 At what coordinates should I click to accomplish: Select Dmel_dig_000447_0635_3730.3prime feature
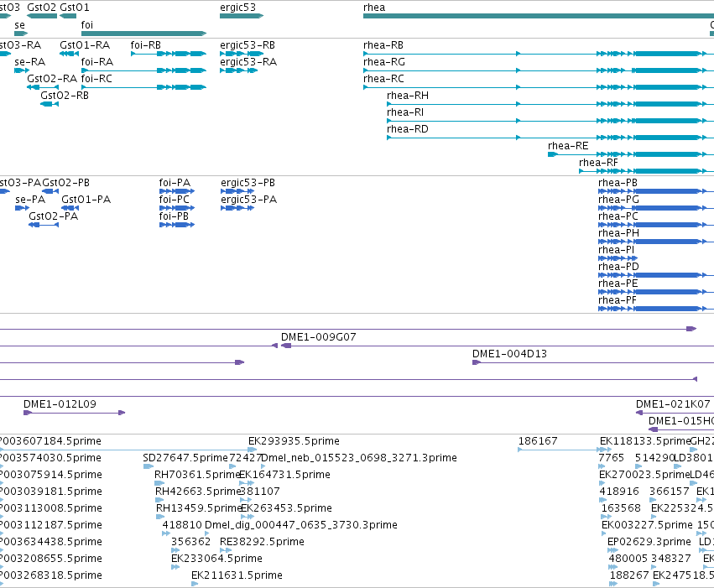[x=207, y=533]
